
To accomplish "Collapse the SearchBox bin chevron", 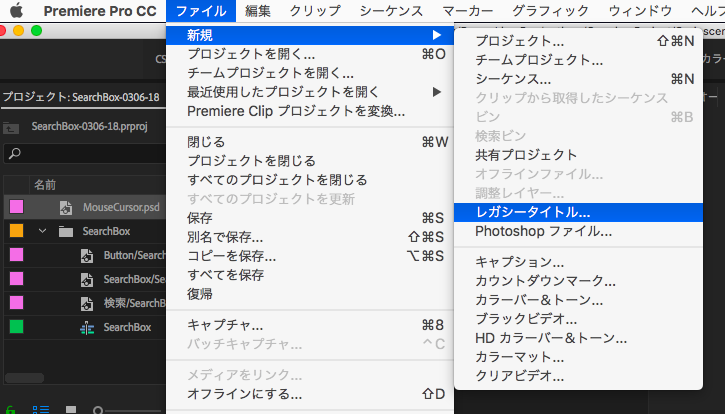I will pos(43,230).
